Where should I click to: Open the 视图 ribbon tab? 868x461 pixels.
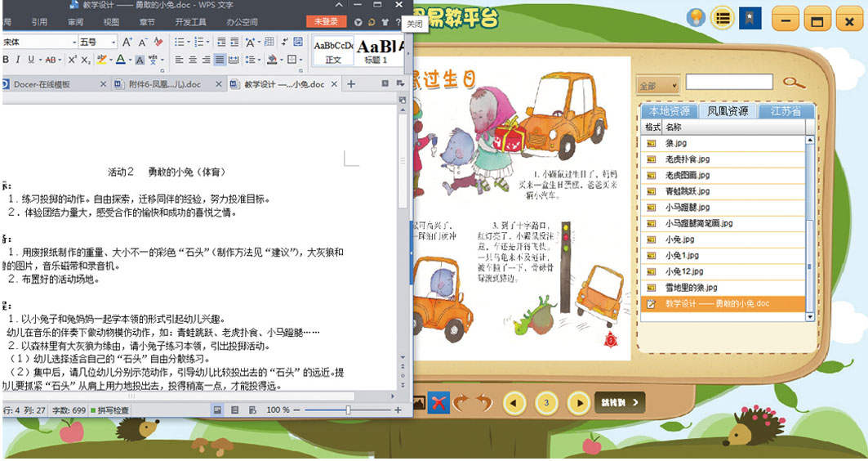click(111, 22)
